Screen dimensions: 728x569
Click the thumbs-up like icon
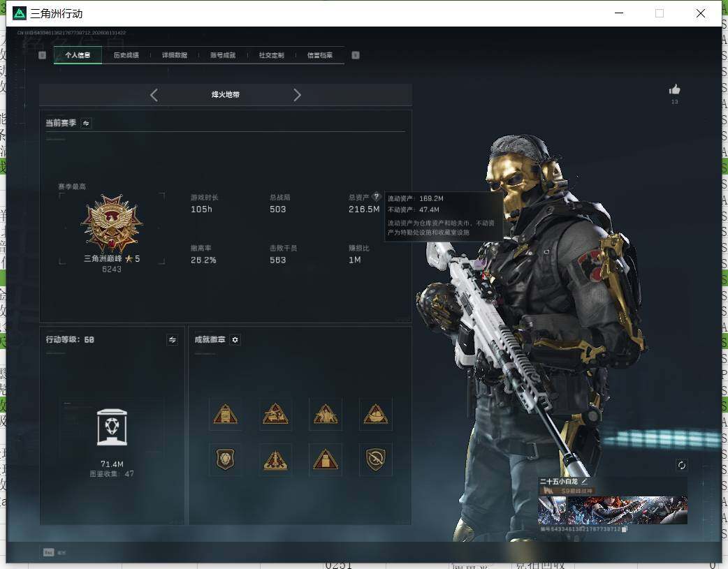tap(675, 89)
